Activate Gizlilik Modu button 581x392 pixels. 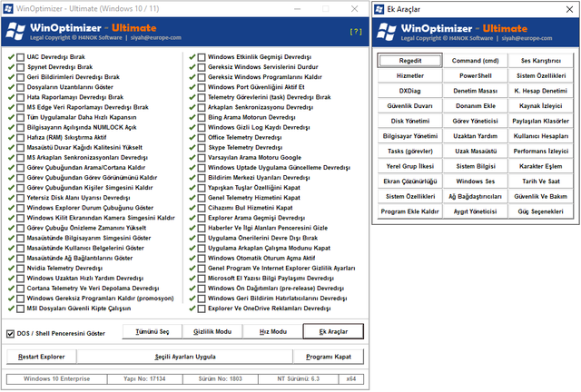(212, 331)
